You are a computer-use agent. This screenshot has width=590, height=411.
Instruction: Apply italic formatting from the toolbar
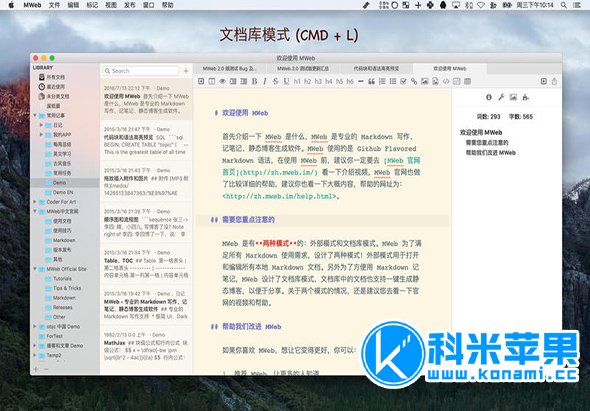click(x=265, y=81)
